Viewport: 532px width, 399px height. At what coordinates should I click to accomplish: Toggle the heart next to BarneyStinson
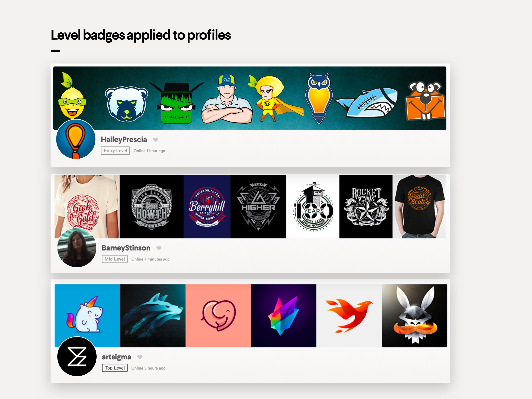click(159, 248)
